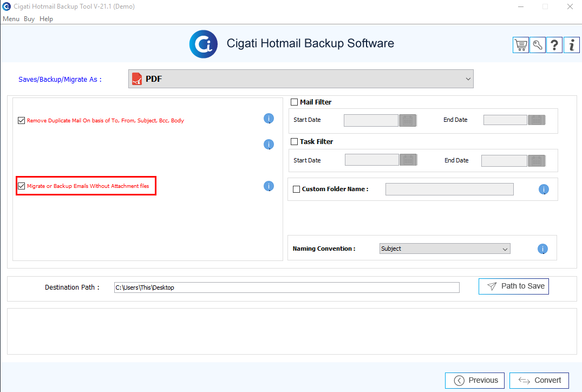Expand the Saves/Backup/Migrate As PDF dropdown
The width and height of the screenshot is (582, 392).
300,79
